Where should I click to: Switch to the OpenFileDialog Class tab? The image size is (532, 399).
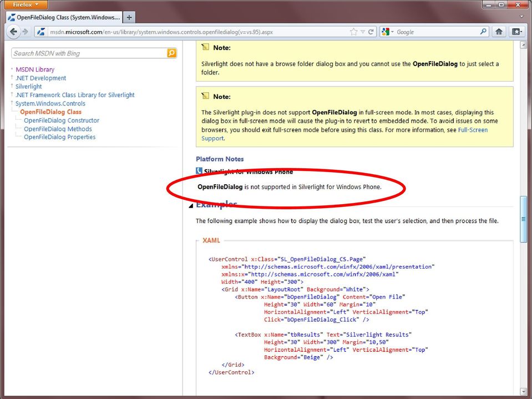pos(64,17)
